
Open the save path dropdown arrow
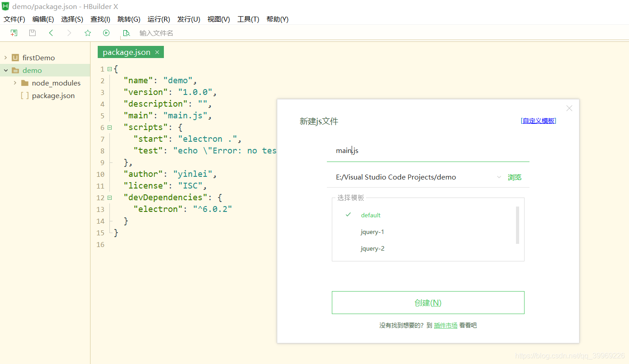point(498,177)
